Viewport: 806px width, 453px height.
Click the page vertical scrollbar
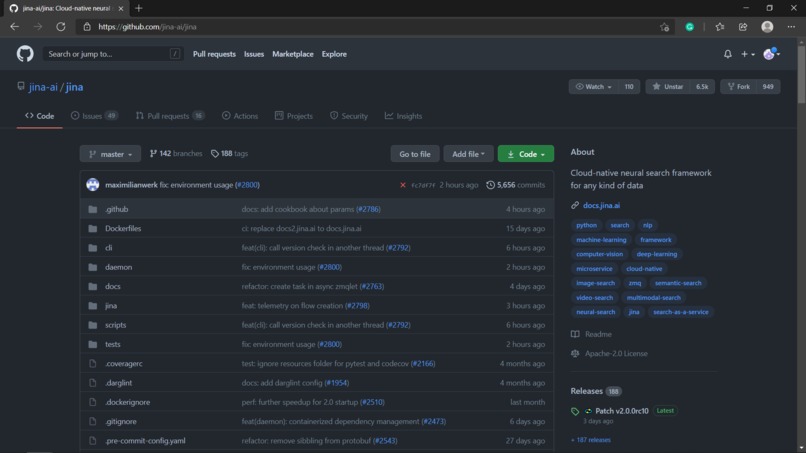tap(801, 75)
